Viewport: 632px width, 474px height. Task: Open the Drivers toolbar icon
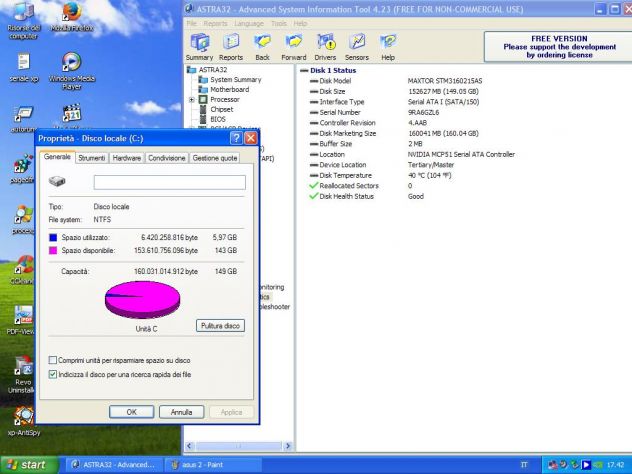[x=325, y=47]
